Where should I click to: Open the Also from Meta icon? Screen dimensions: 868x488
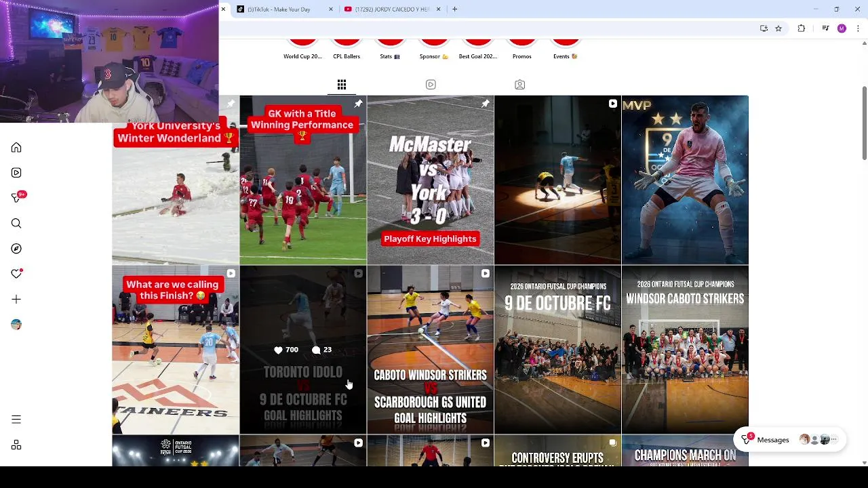pos(16,445)
